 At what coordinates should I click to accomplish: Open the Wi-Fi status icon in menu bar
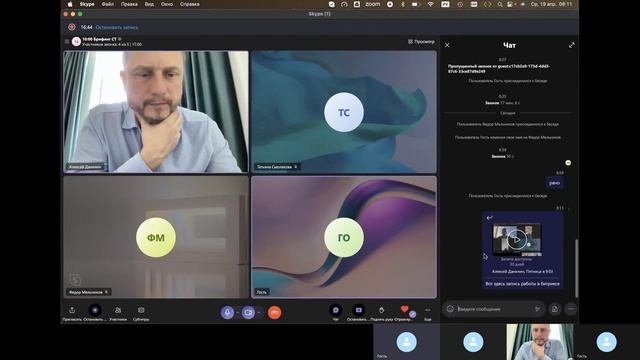[430, 4]
